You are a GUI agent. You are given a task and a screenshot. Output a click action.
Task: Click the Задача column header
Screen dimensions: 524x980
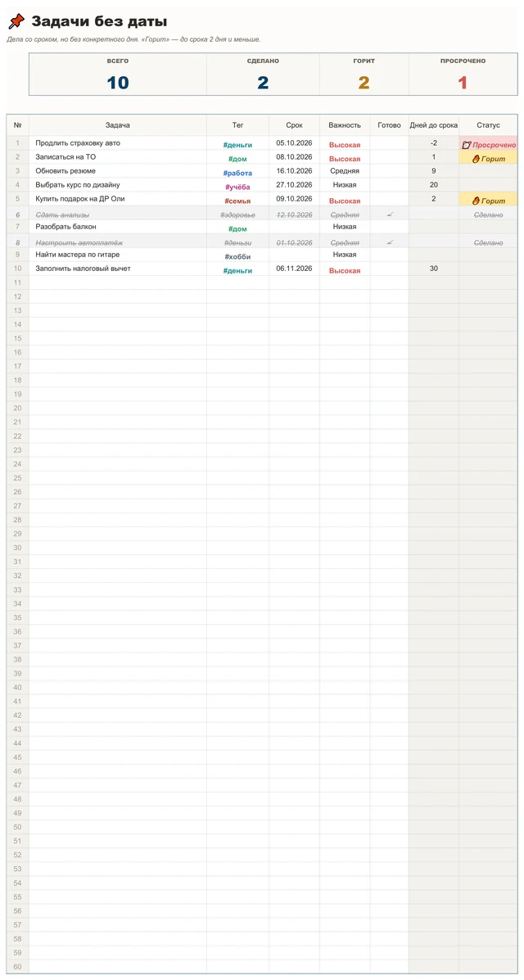click(x=118, y=125)
